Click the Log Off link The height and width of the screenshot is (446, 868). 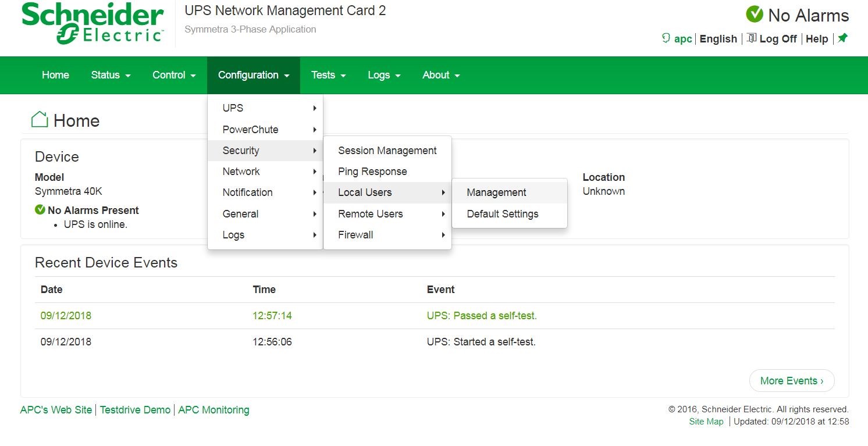[778, 39]
